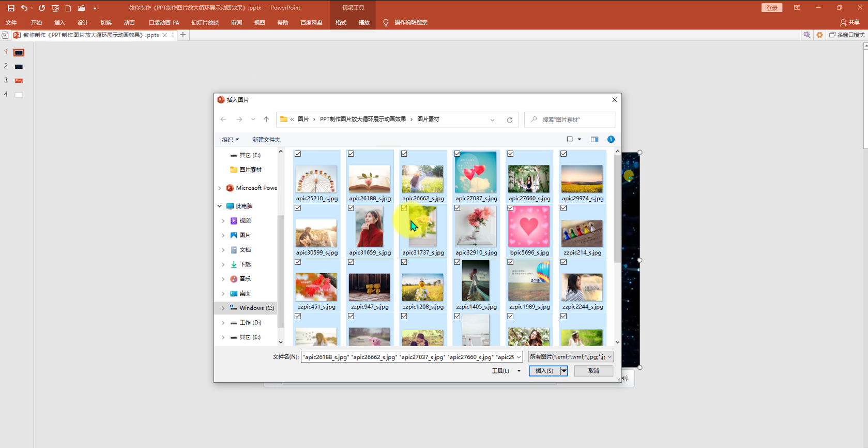Uncheck the zzpic451_s.jpg checkbox

pyautogui.click(x=298, y=262)
